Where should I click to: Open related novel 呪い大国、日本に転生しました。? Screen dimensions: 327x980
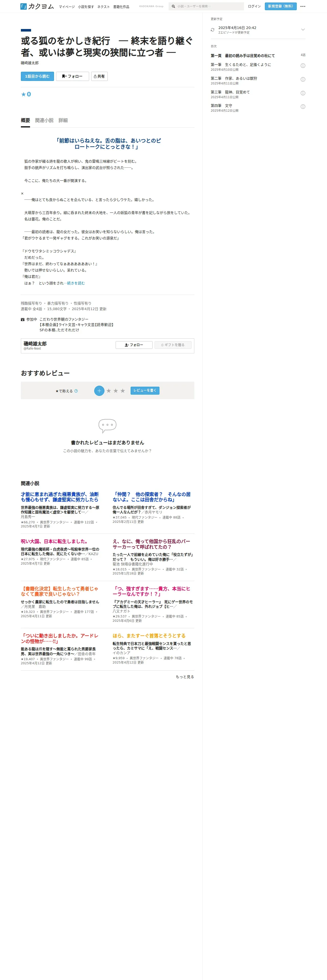pos(55,541)
